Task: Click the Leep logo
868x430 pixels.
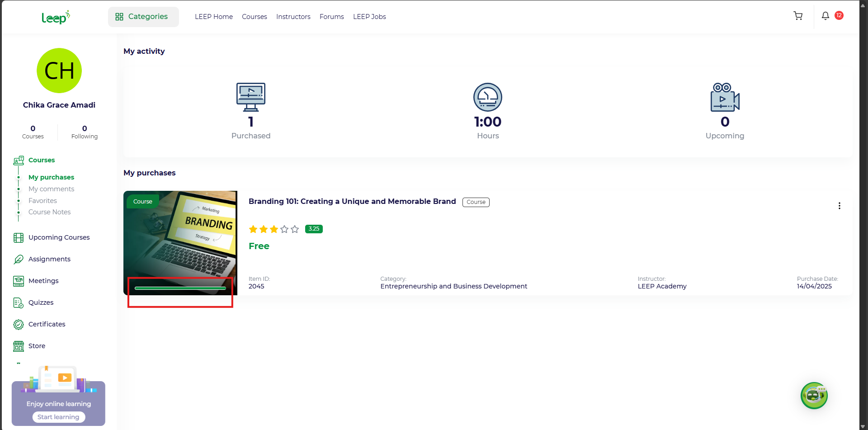Action: click(x=56, y=17)
